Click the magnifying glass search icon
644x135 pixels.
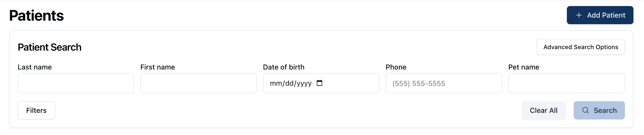click(x=585, y=110)
